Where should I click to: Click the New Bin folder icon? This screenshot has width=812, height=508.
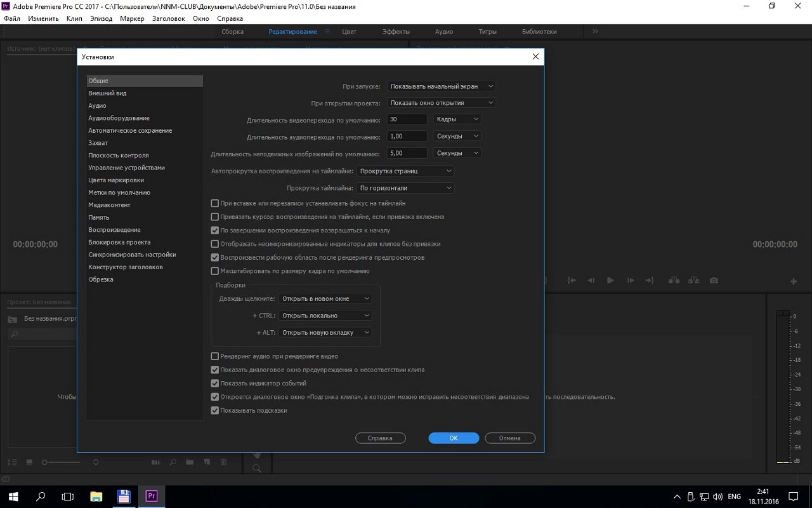click(x=189, y=462)
